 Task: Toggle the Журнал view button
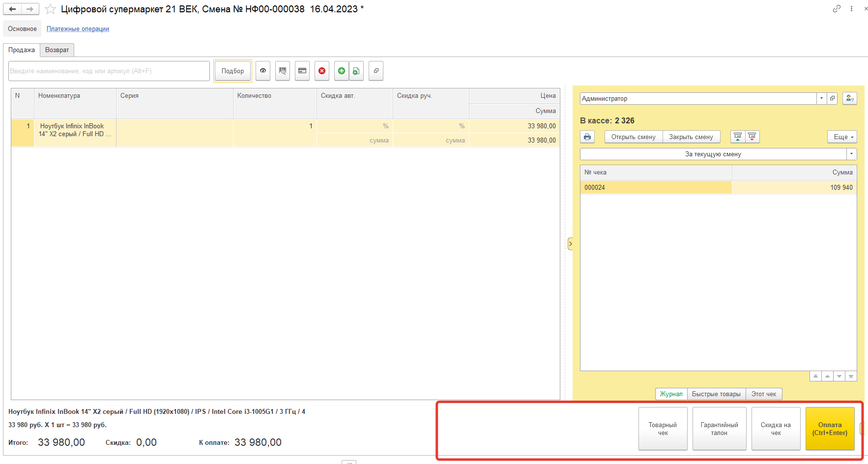(x=671, y=394)
